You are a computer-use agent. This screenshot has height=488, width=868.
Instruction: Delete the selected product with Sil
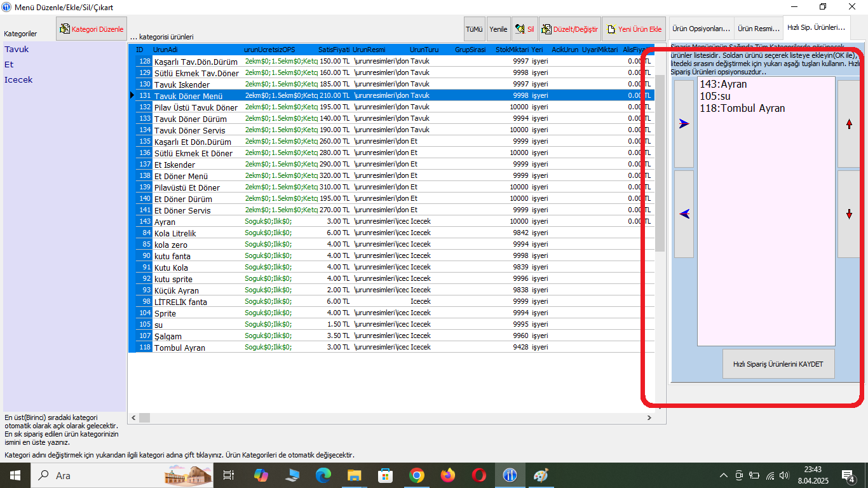click(525, 29)
